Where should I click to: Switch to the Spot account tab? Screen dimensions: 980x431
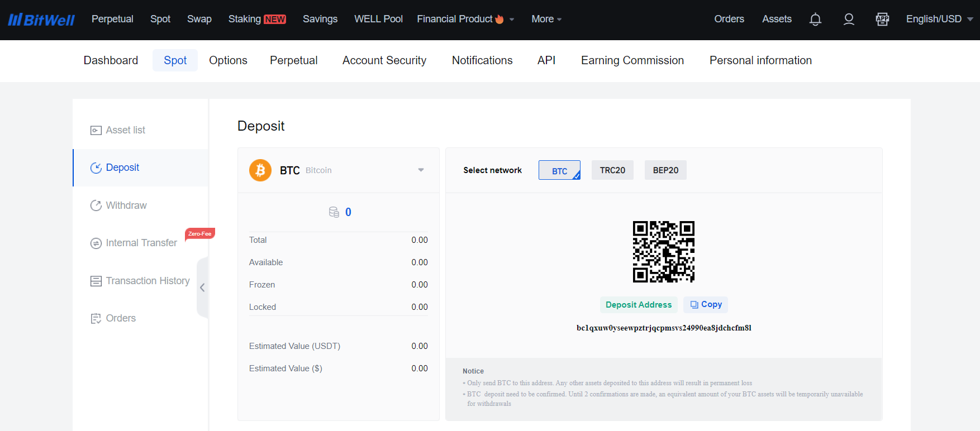tap(175, 60)
